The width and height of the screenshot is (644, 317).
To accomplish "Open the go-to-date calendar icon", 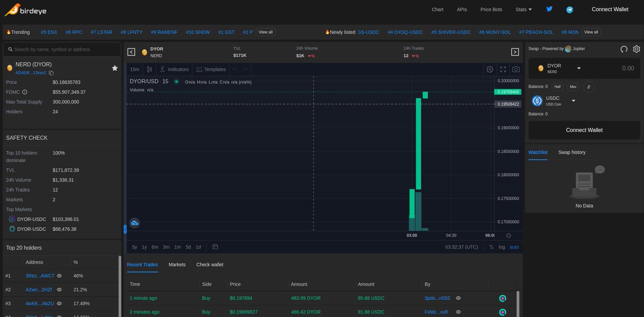I will point(215,247).
